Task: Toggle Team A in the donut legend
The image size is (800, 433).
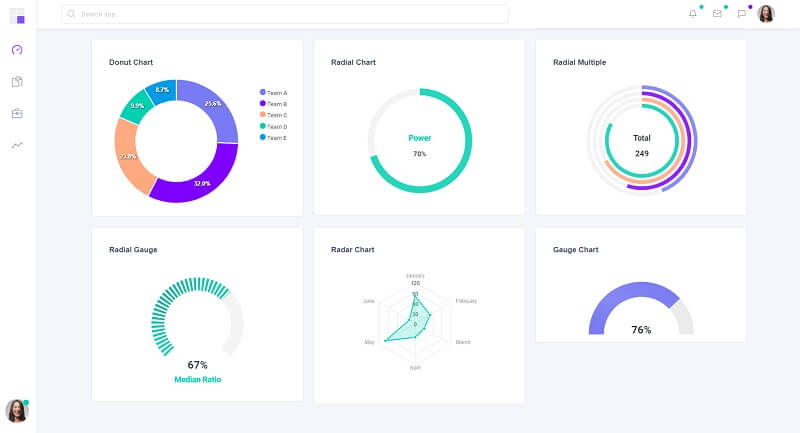Action: [x=273, y=92]
